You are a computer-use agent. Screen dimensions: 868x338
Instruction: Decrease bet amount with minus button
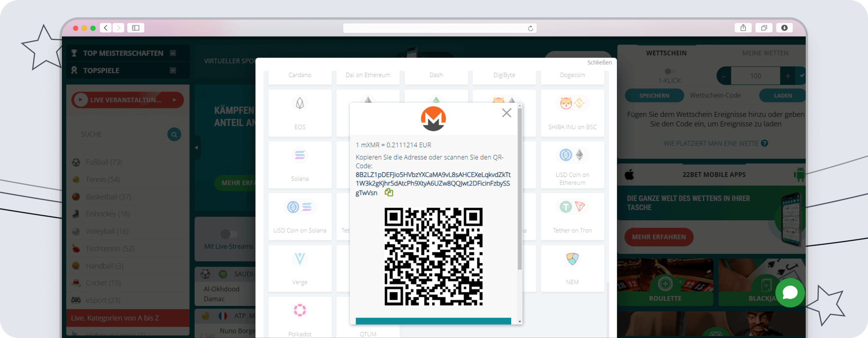click(x=724, y=76)
